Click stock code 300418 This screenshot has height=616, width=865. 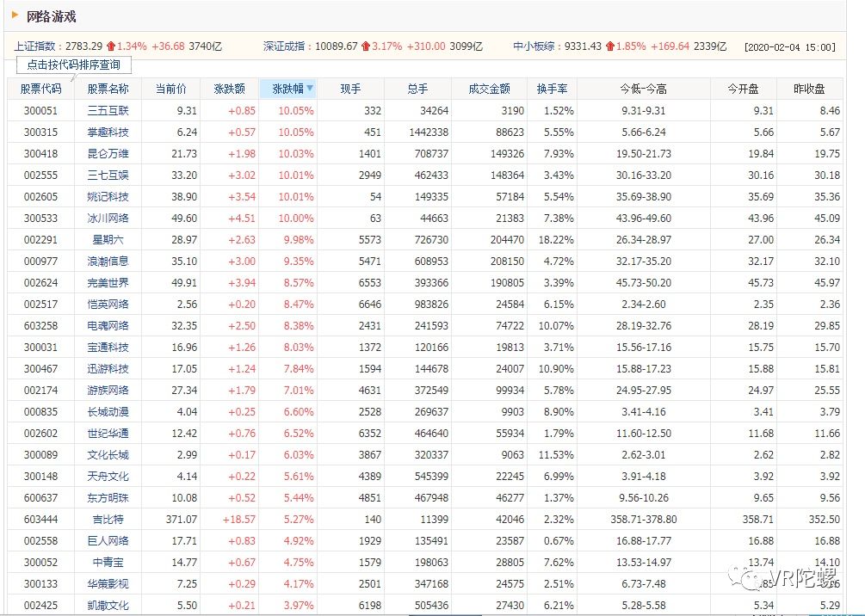40,153
